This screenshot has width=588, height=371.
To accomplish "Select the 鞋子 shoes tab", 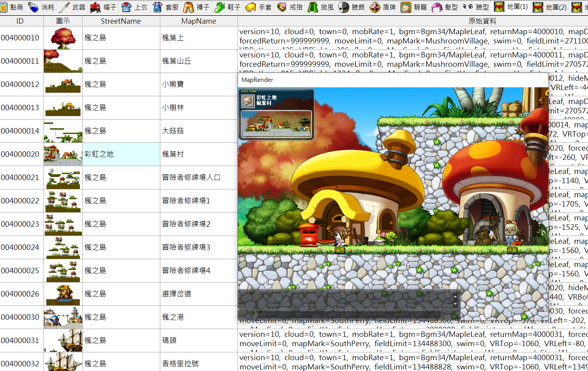I will pos(228,7).
